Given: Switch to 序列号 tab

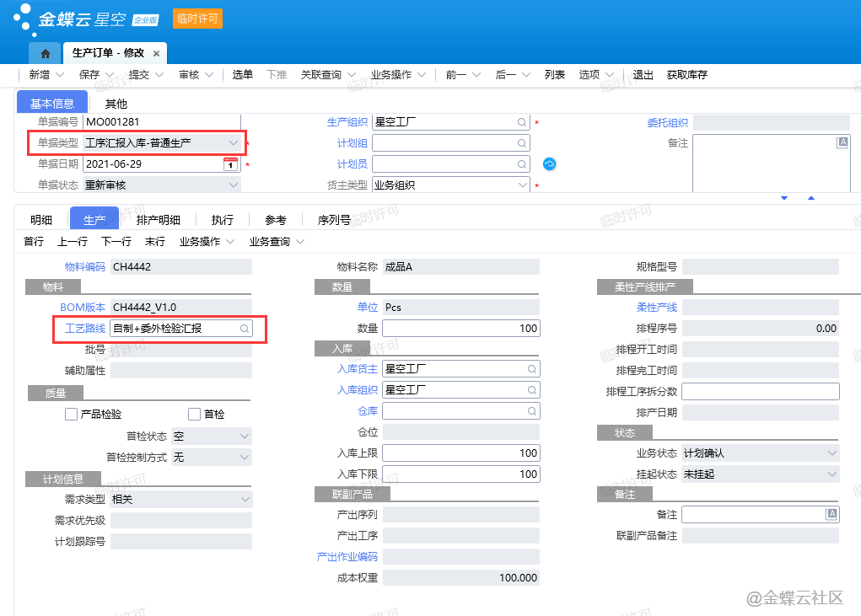Looking at the screenshot, I should click(334, 220).
